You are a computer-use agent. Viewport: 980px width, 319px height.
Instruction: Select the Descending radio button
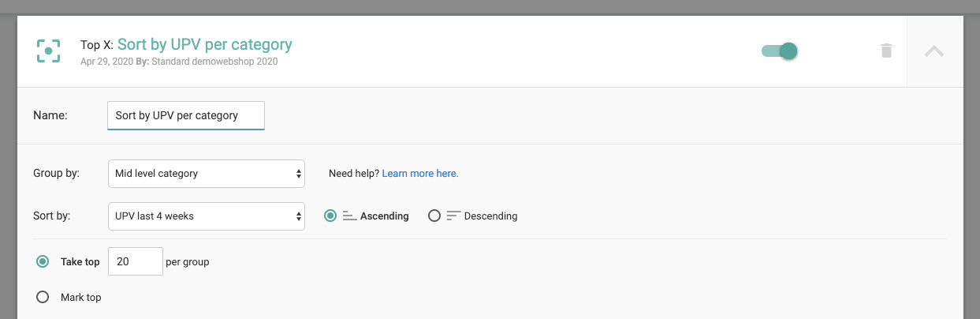point(434,216)
